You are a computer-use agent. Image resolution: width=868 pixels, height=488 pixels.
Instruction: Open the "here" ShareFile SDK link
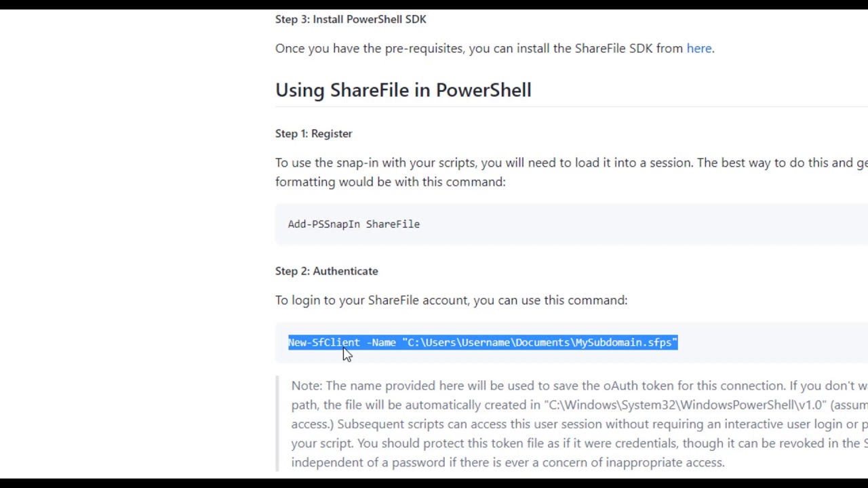click(698, 48)
